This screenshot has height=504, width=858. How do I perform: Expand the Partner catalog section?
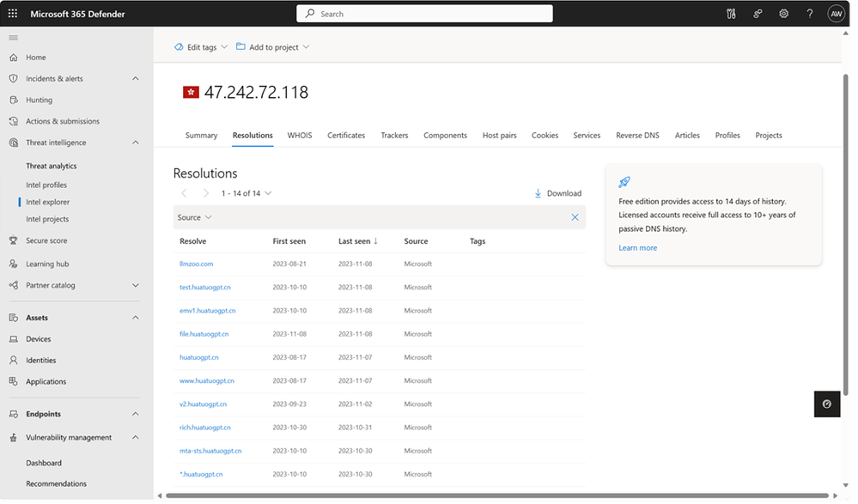coord(136,286)
